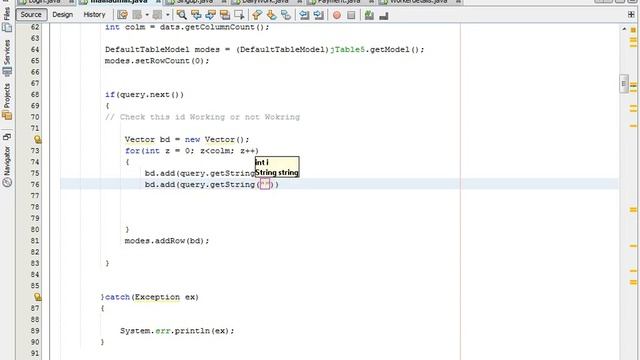Click the Find Selection magnifier icon
This screenshot has height=360, width=640.
pyautogui.click(x=181, y=15)
